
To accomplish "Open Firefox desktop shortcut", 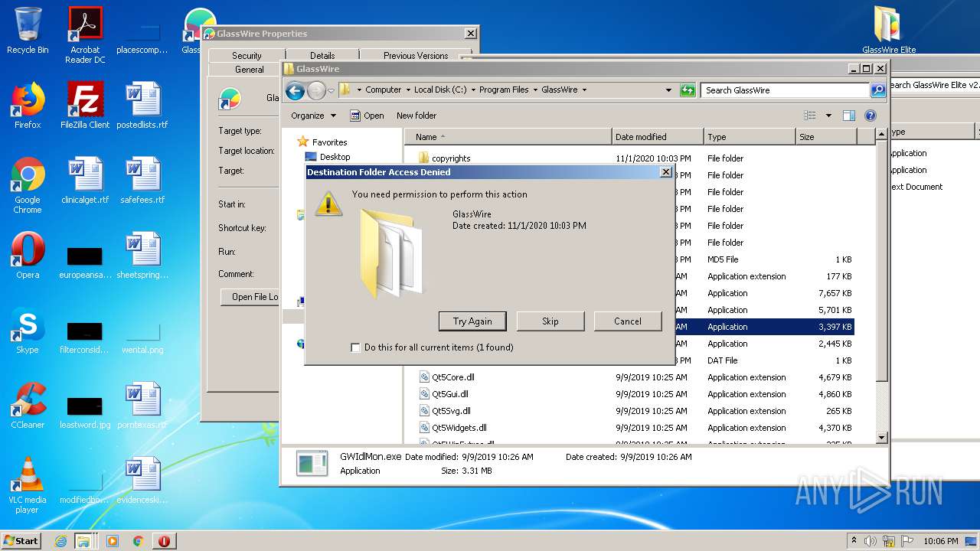I will 28,106.
